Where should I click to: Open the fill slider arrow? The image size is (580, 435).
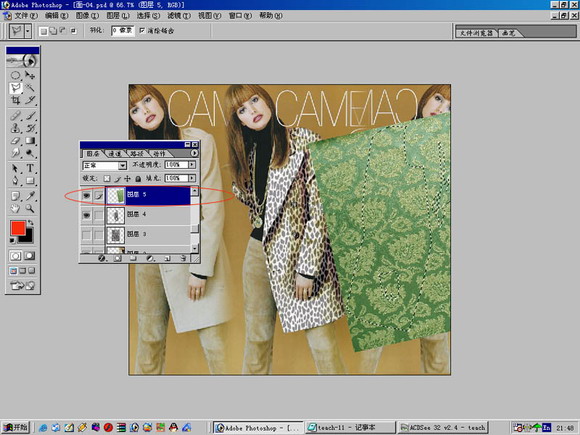(x=192, y=178)
